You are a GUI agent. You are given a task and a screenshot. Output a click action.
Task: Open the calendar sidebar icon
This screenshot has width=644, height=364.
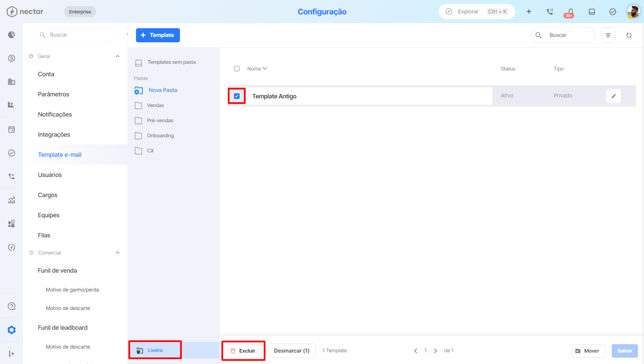tap(11, 129)
